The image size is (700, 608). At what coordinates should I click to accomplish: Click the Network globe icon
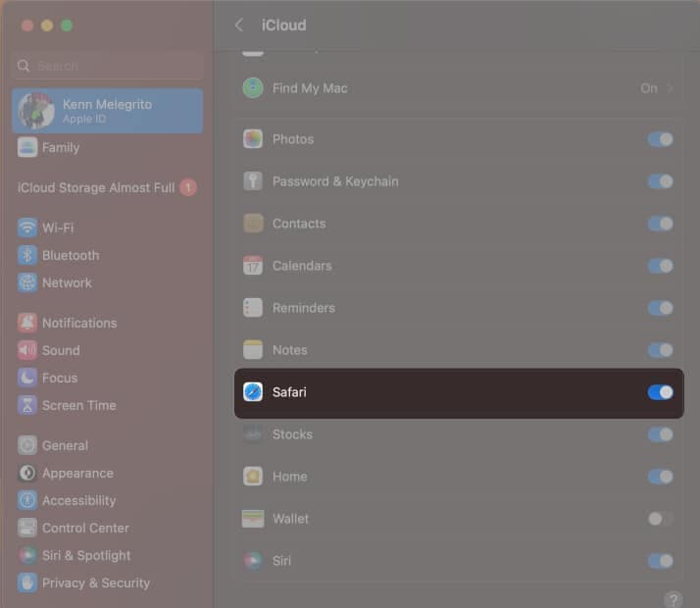click(27, 282)
